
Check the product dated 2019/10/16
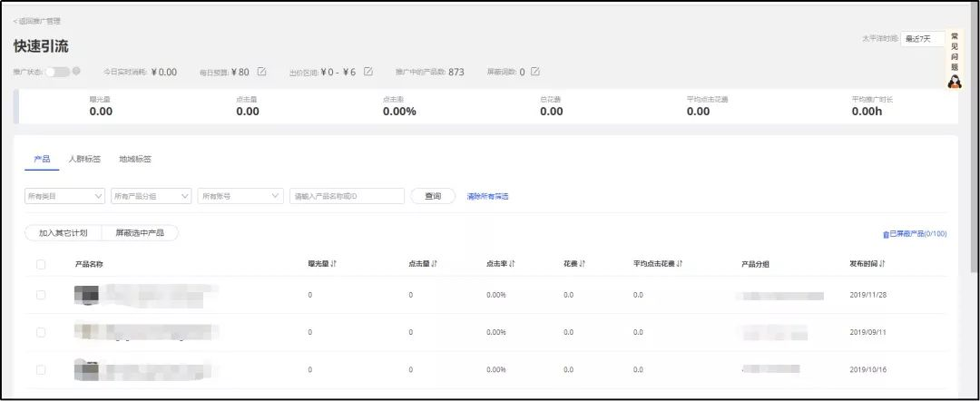coord(41,370)
